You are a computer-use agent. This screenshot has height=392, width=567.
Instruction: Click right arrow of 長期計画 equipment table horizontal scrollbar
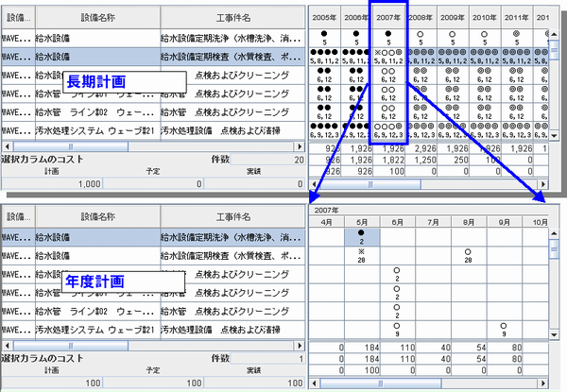(299, 146)
